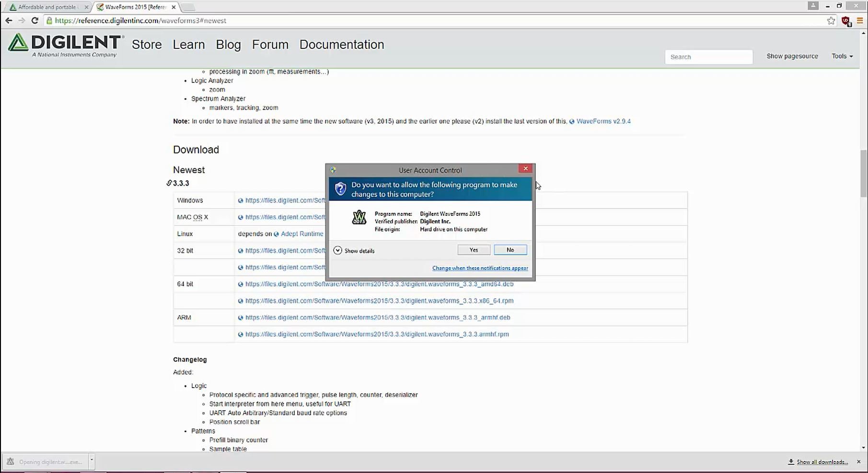Click the green padlock in address bar
The height and width of the screenshot is (473, 868).
click(49, 21)
